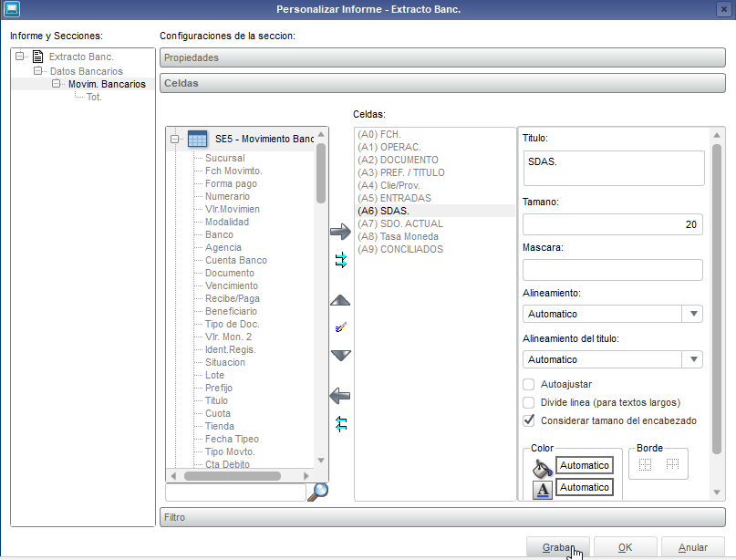The height and width of the screenshot is (560, 736).
Task: Enable Divide linea para textos largos
Action: (529, 403)
